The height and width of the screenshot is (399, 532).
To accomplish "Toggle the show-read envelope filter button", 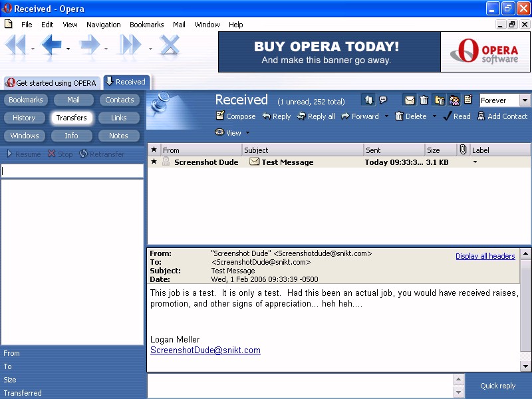I will click(410, 100).
